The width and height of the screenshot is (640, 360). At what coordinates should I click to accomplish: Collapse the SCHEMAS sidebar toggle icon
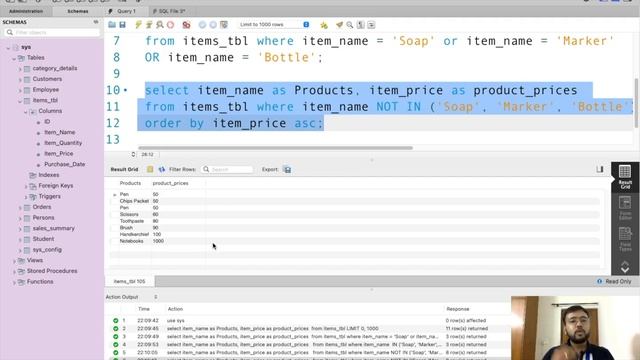click(x=96, y=22)
